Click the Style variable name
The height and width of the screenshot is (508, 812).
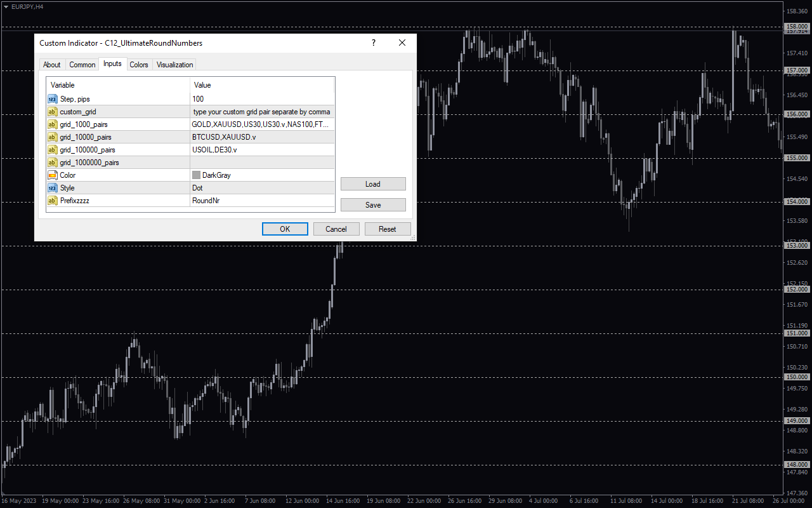click(x=67, y=188)
